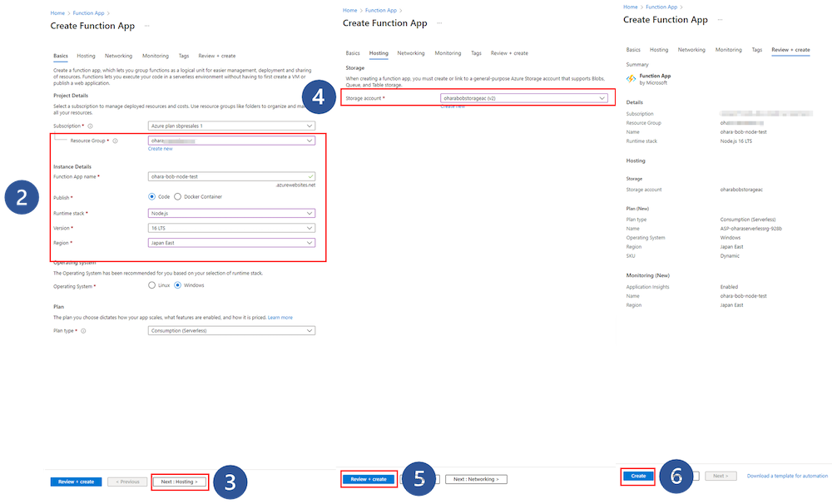Open Review + create tab on the Basics page
This screenshot has height=504, width=832.
(x=217, y=56)
